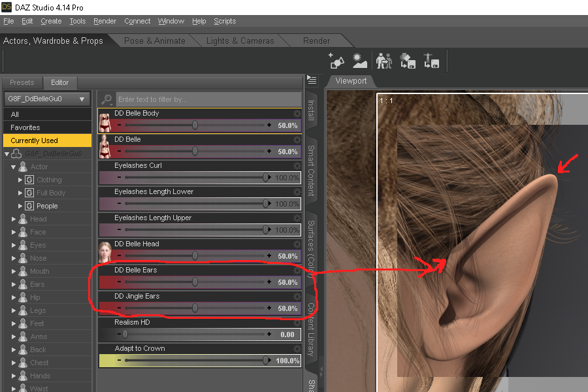Click the environment sun landscape toolbar icon
588x392 pixels.
click(359, 61)
